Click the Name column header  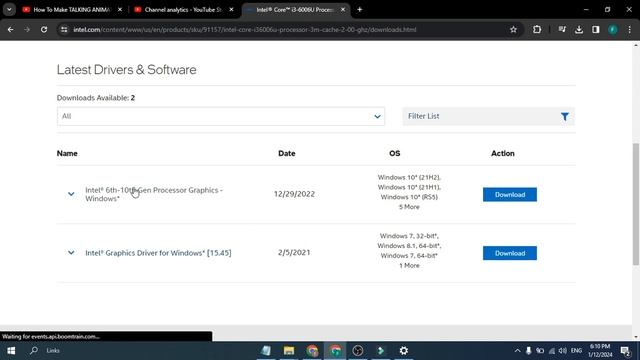point(67,153)
